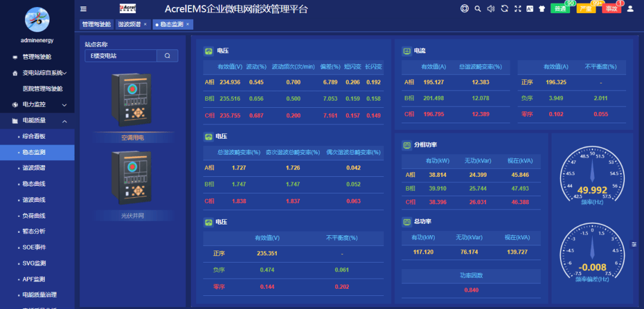Toggle the hamburger sidebar menu
The height and width of the screenshot is (309, 644).
click(83, 9)
